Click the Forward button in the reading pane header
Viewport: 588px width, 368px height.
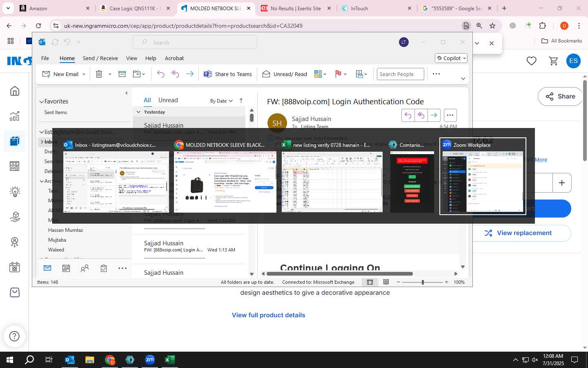tap(434, 115)
